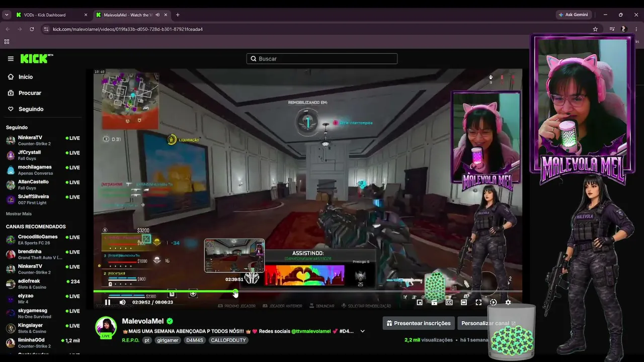The height and width of the screenshot is (362, 644).
Task: Click liminhaG0d's channel avatar
Action: tap(11, 343)
